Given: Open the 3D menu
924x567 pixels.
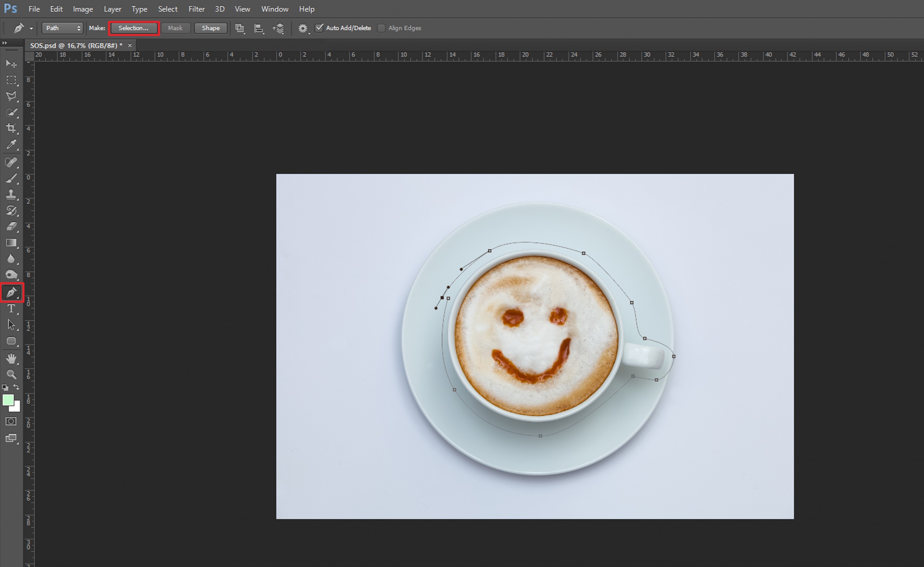Looking at the screenshot, I should (220, 9).
